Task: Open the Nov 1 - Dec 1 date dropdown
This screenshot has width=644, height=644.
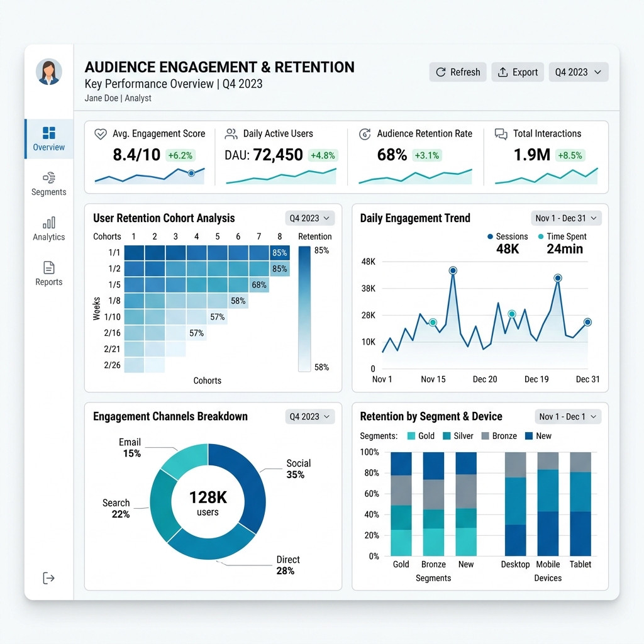Action: [568, 416]
